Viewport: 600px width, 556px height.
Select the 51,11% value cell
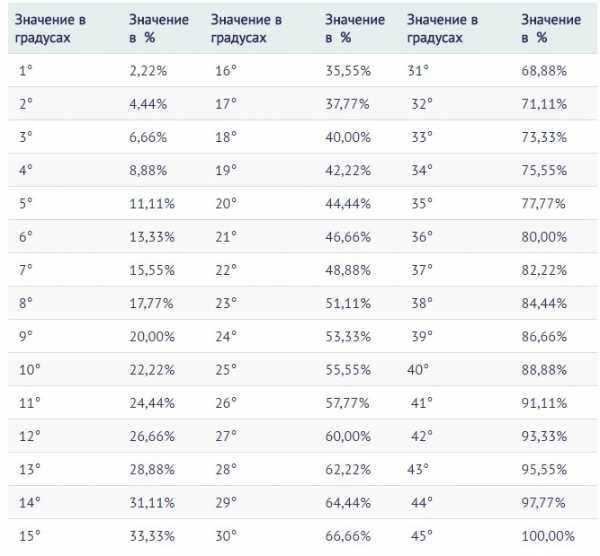point(348,303)
